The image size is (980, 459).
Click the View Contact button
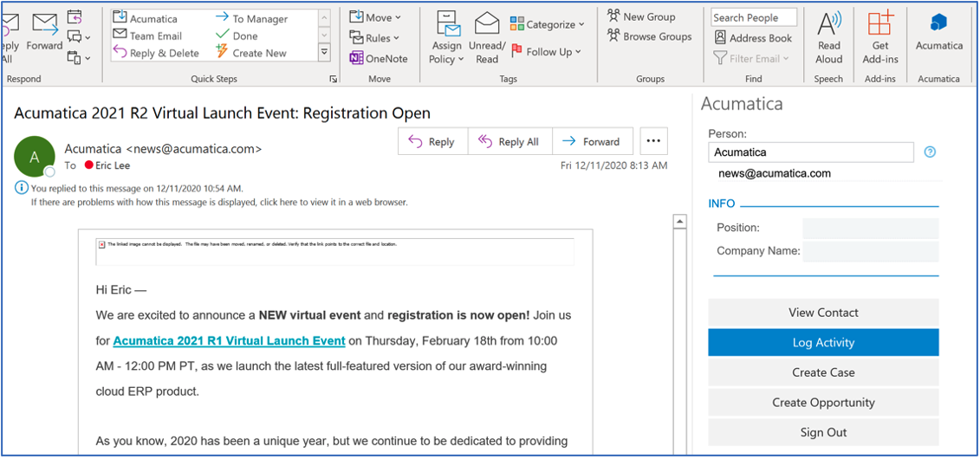[x=823, y=313]
